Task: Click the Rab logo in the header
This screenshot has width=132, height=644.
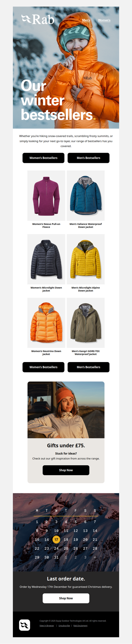Action: [38, 19]
